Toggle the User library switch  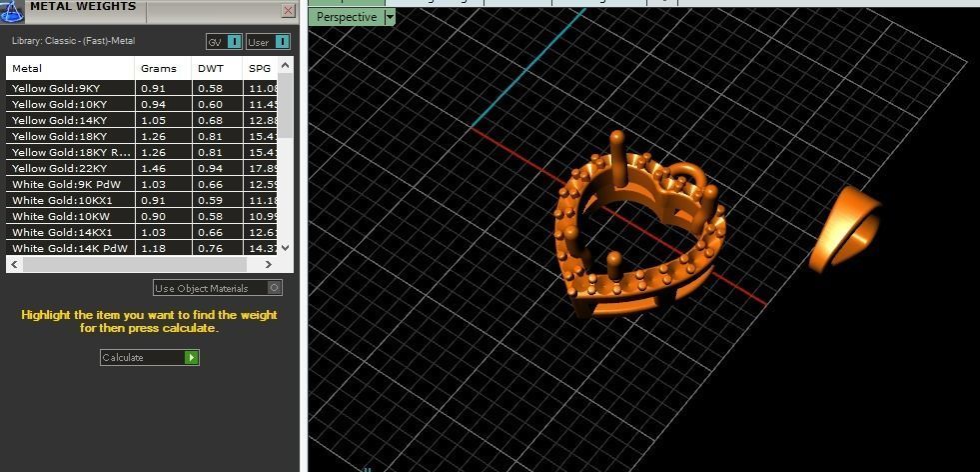click(x=268, y=42)
